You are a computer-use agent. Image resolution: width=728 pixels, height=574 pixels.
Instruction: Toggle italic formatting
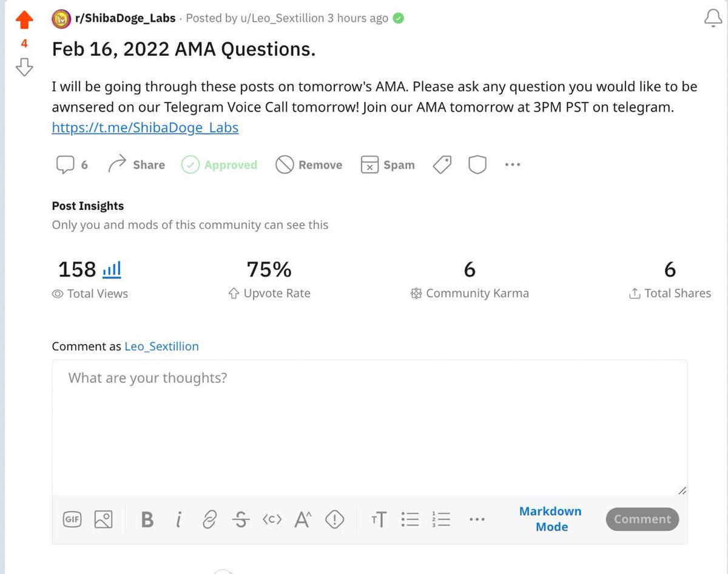click(x=178, y=519)
